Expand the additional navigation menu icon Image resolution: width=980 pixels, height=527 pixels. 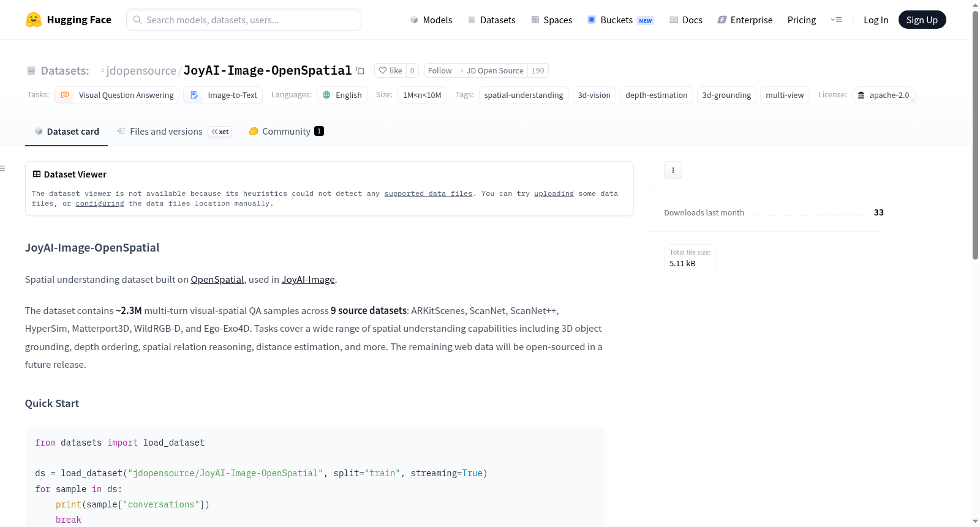[x=836, y=20]
